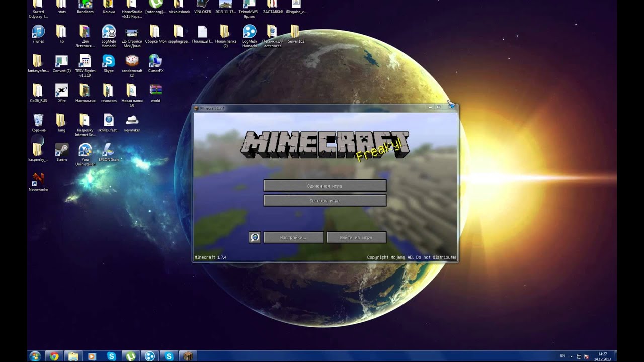644x362 pixels.
Task: Show hidden tray icons arrow
Action: [x=572, y=356]
